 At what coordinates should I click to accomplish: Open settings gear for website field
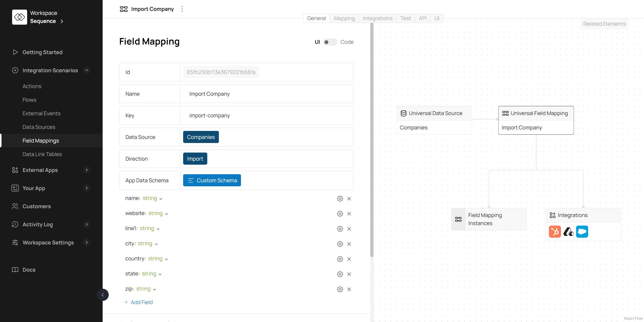click(340, 214)
